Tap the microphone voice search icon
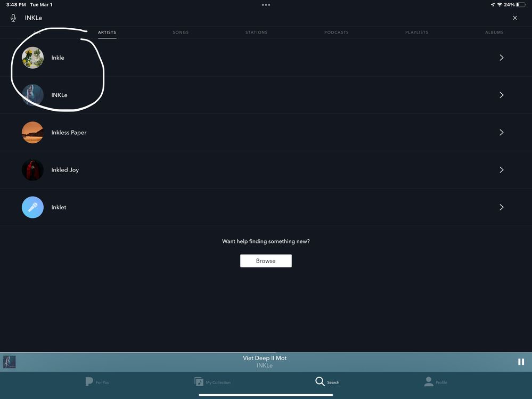532x399 pixels. [x=13, y=18]
